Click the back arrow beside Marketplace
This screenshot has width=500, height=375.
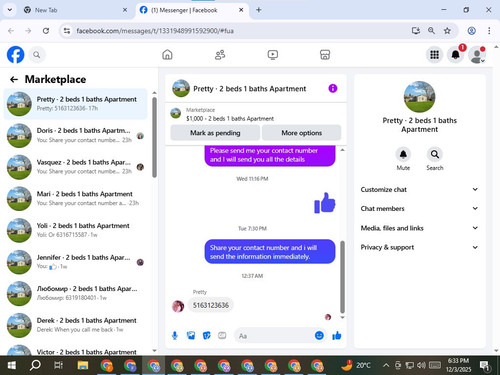tap(14, 79)
